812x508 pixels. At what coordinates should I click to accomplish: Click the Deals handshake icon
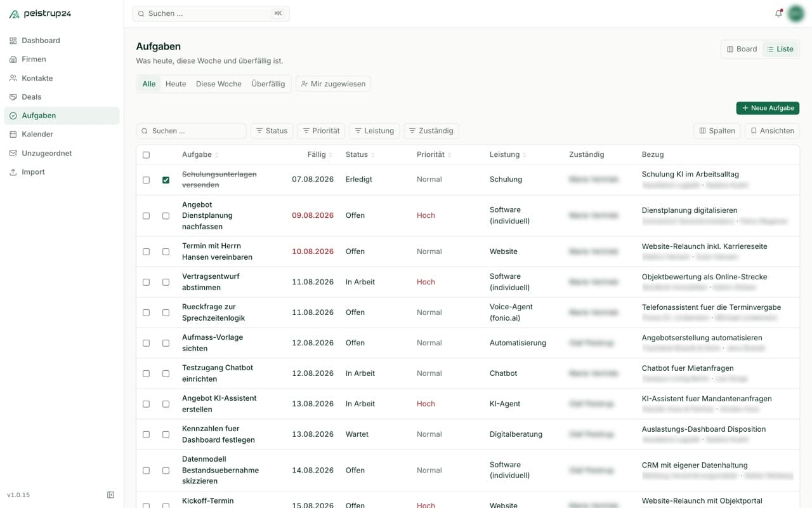(x=13, y=97)
